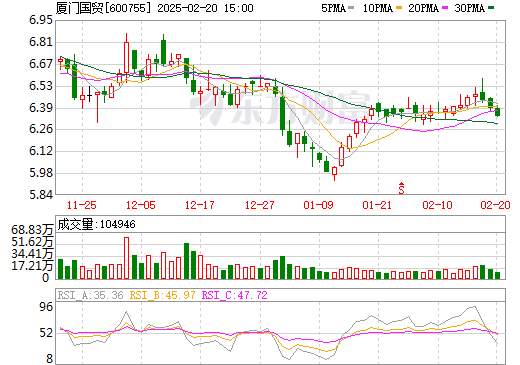Click the magenta 20PMA legend color dash
Screen dimensions: 520x365
[445, 8]
